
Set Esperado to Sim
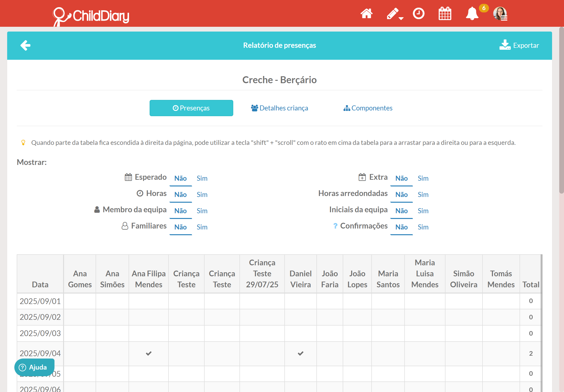coord(202,178)
